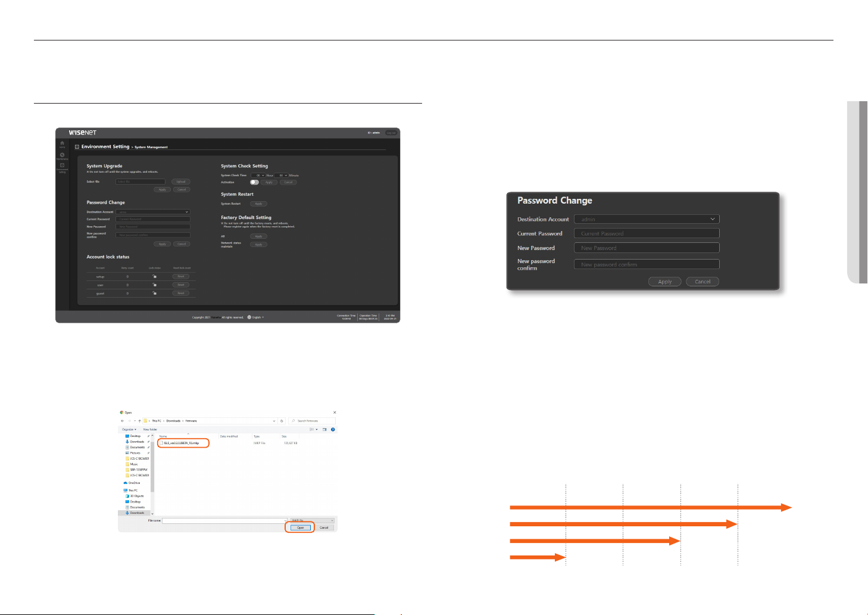Toggle the System Check Activation switch
Viewport: 868px width, 615px height.
pyautogui.click(x=254, y=182)
